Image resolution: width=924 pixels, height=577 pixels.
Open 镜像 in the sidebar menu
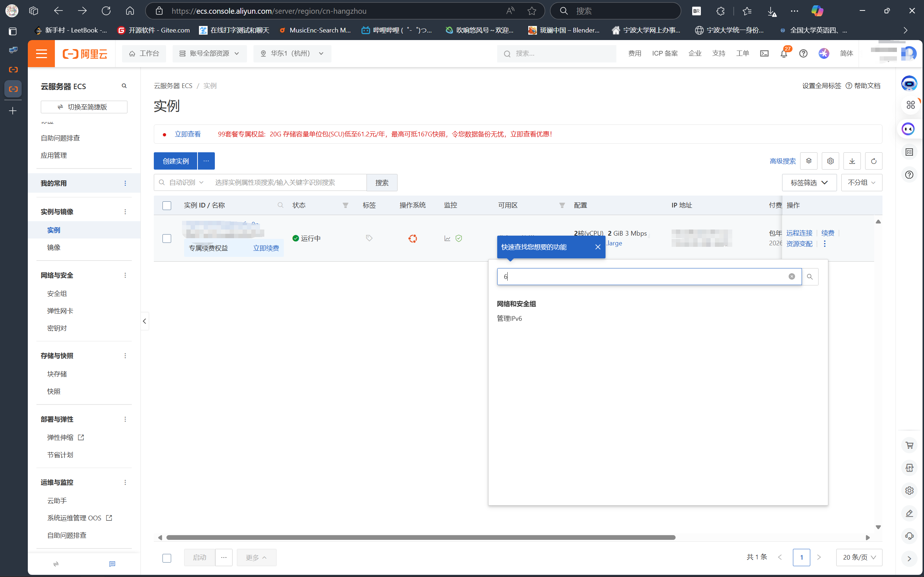54,248
